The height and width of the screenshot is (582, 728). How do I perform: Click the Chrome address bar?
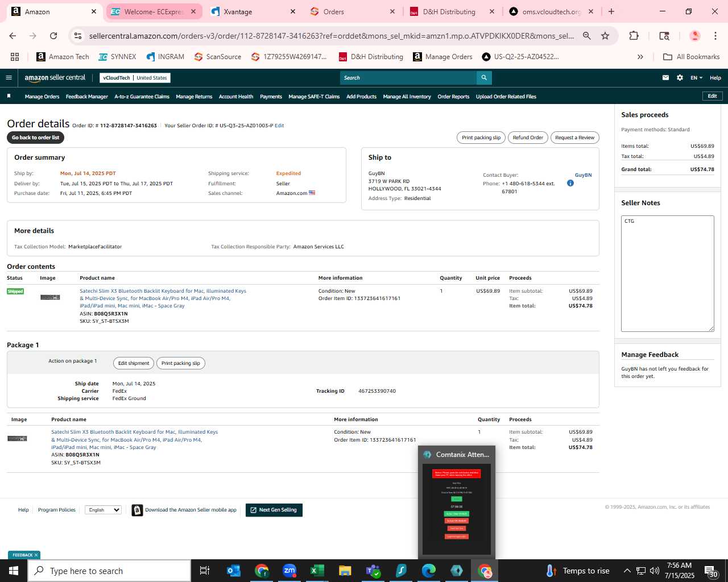331,36
